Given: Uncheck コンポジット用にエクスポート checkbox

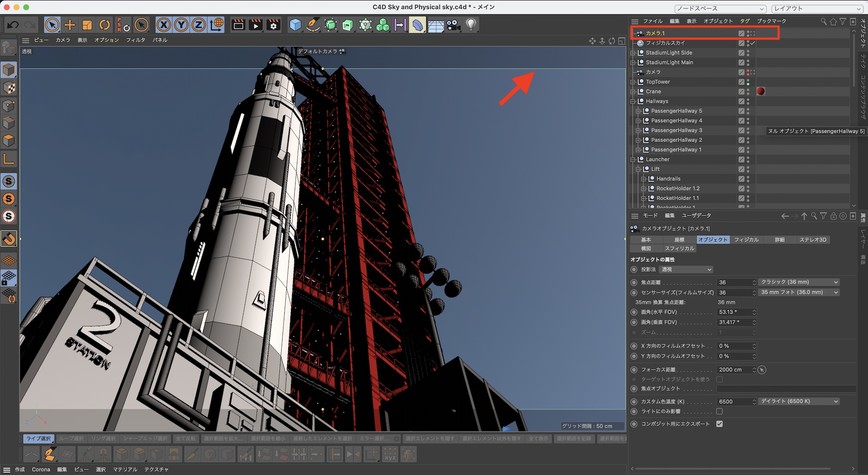Looking at the screenshot, I should tap(719, 424).
